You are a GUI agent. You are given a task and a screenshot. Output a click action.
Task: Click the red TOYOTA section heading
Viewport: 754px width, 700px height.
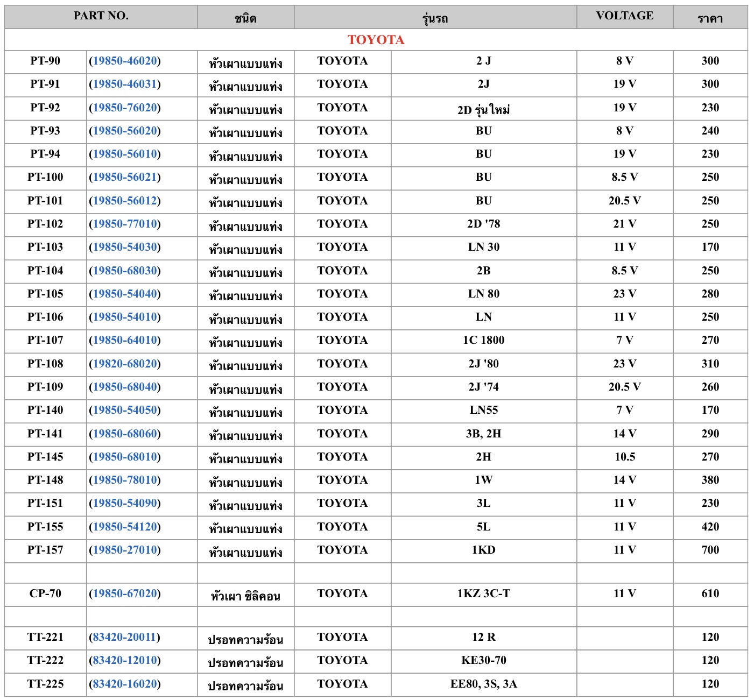click(376, 40)
